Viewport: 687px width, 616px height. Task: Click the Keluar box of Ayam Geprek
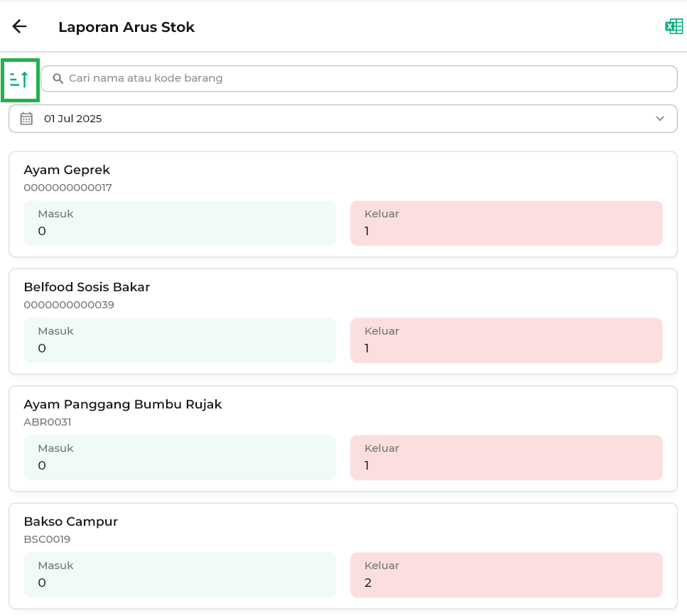(x=506, y=223)
